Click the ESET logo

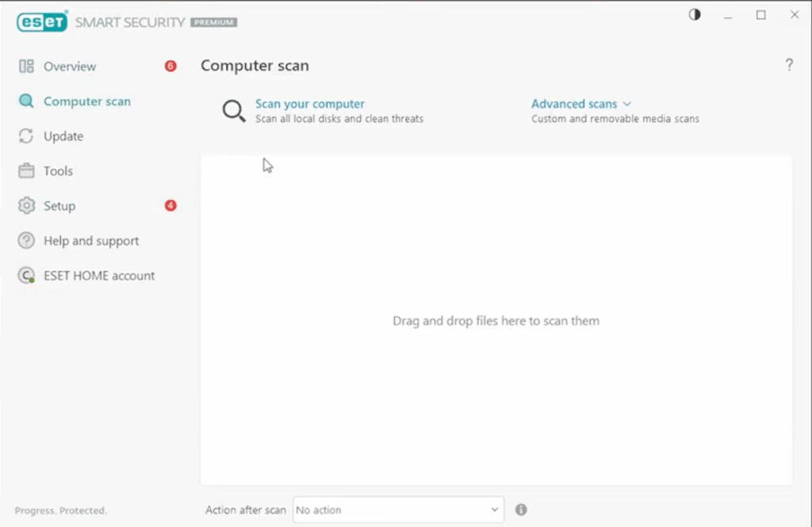[42, 21]
